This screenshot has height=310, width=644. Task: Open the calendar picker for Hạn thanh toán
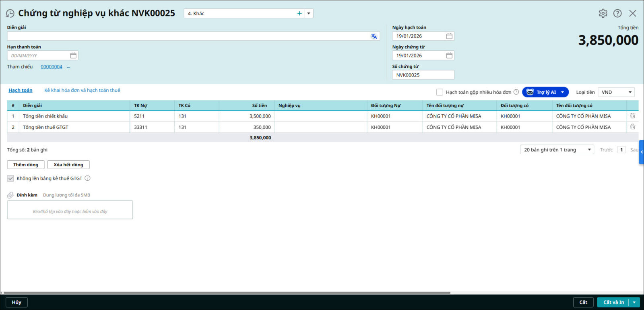pos(73,56)
